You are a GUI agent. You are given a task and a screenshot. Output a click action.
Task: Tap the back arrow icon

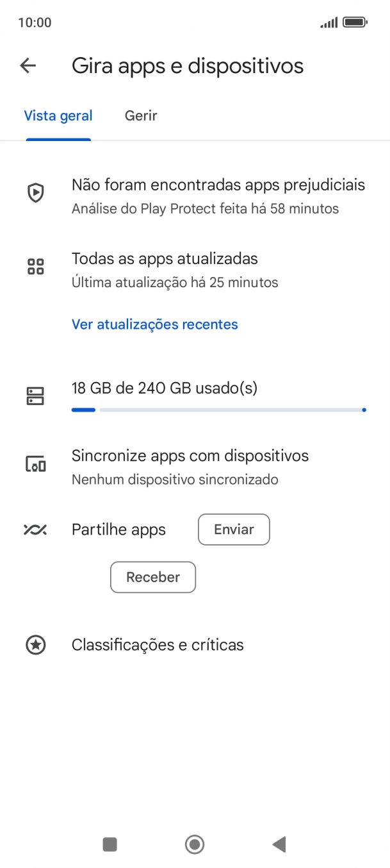point(28,65)
